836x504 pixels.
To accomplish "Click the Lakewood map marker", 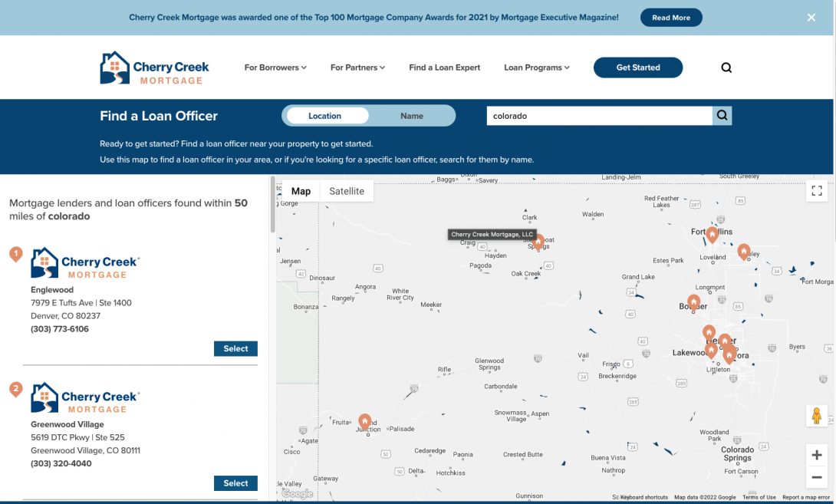I will tap(711, 351).
